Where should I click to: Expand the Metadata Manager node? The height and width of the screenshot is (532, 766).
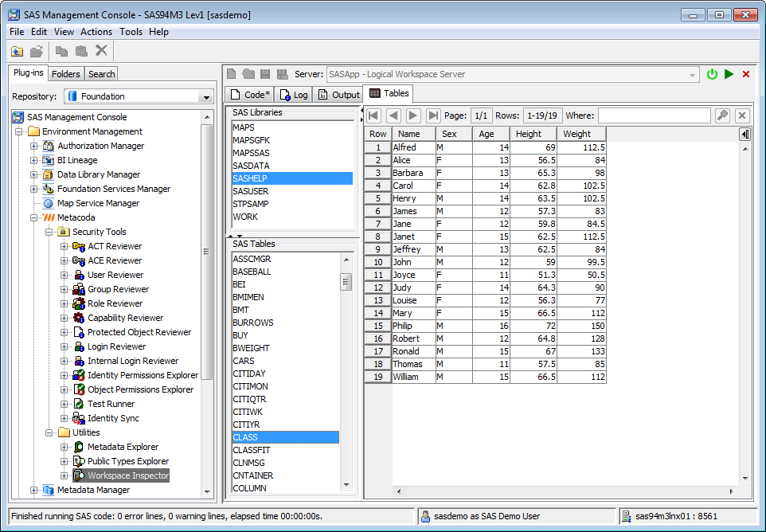click(x=33, y=490)
